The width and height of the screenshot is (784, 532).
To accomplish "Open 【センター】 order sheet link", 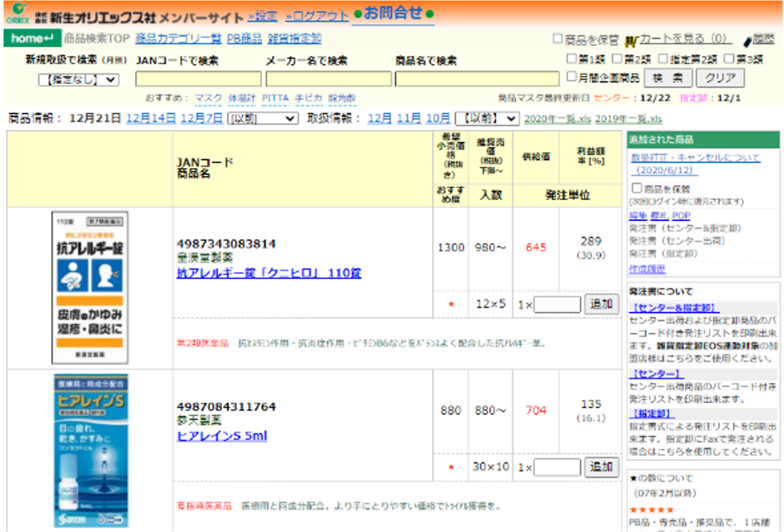I will pyautogui.click(x=656, y=373).
